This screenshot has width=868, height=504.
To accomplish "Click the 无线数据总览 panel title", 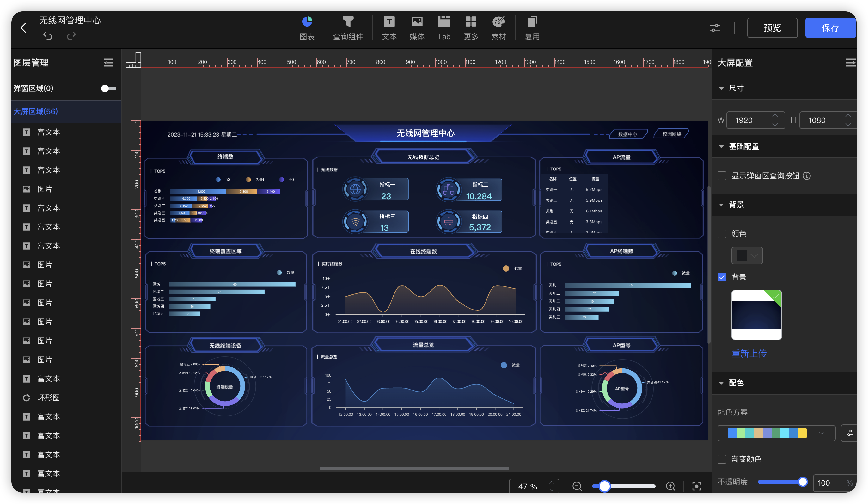I will (423, 157).
